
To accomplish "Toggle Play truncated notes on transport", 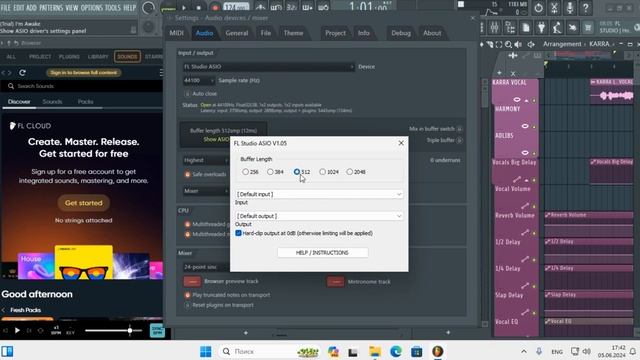I will click(x=187, y=295).
